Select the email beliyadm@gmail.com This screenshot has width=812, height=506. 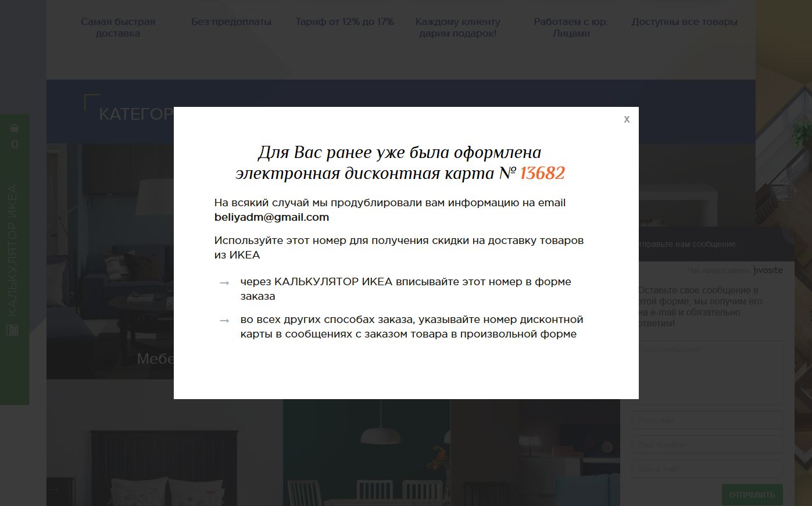coord(271,217)
